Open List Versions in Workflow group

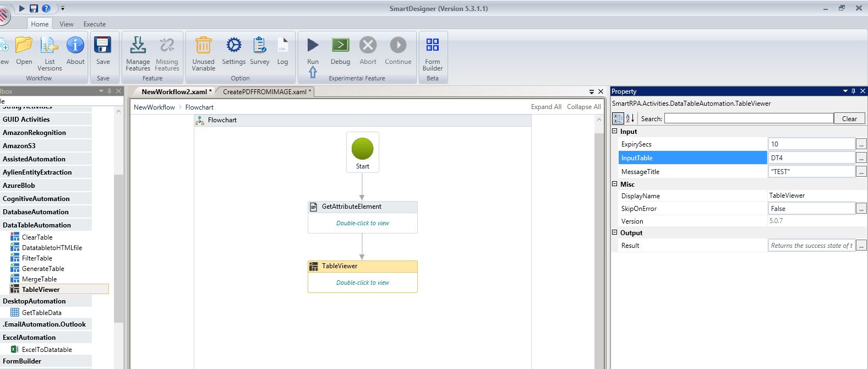[x=50, y=45]
